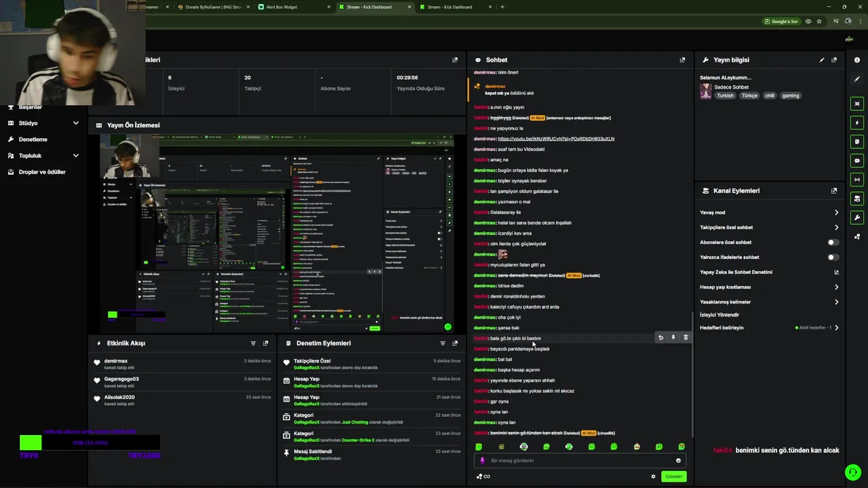Viewport: 868px width, 488px height.
Task: Pop out the Denetim Eylemleri panel
Action: [455, 343]
